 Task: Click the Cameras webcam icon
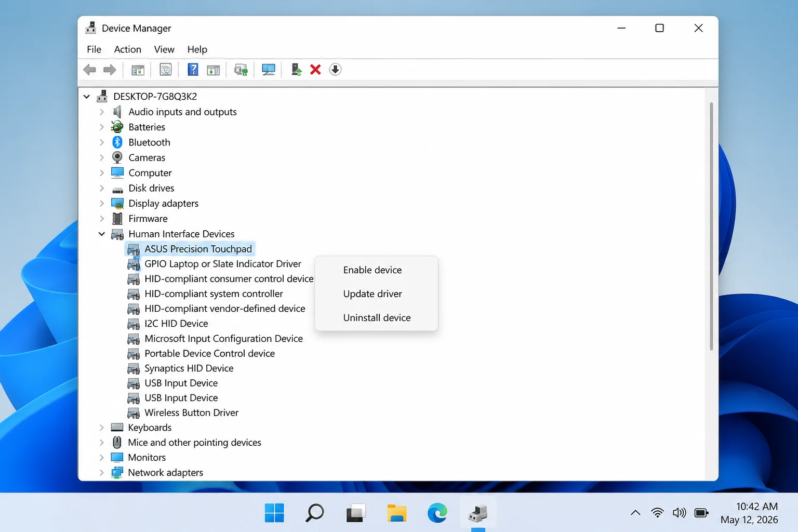click(x=117, y=157)
